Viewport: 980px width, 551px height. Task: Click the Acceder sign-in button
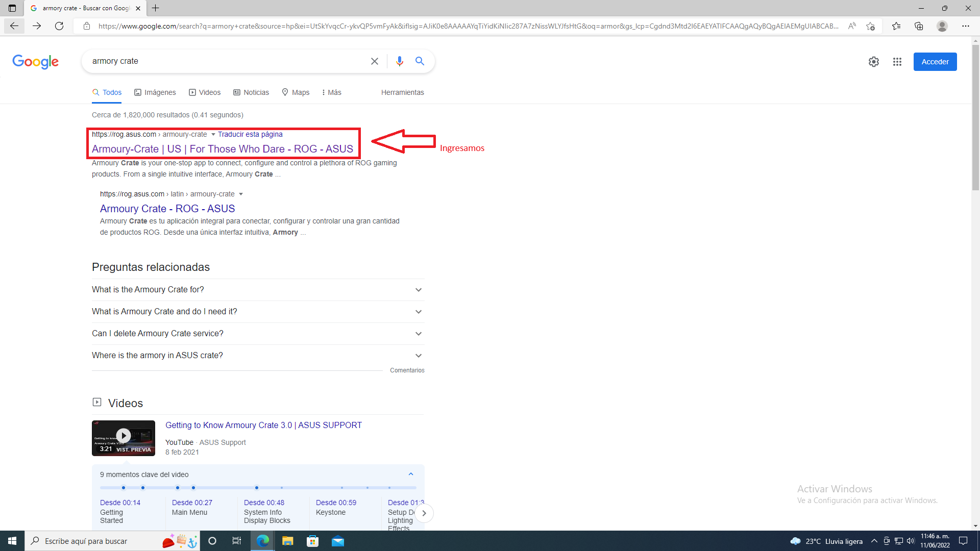point(935,62)
